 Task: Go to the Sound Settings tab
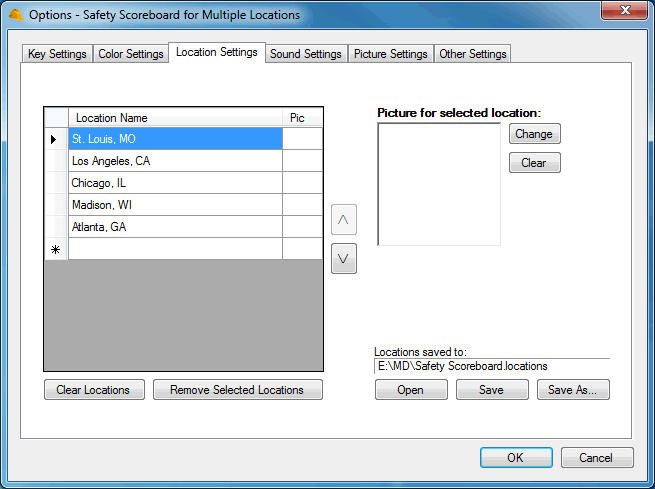click(x=306, y=54)
